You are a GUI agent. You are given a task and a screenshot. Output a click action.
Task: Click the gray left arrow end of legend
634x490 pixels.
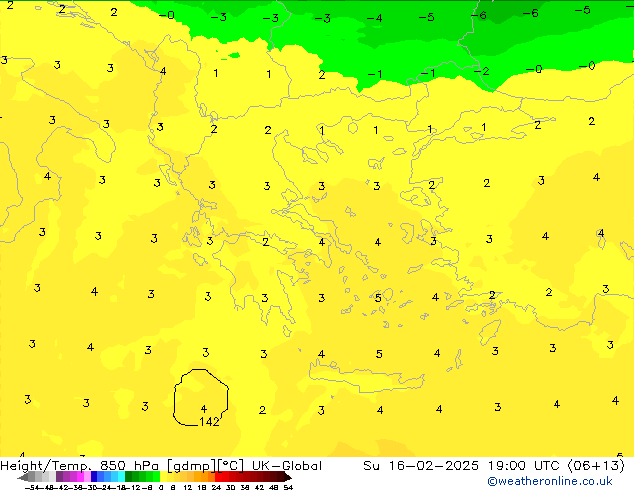click(x=23, y=477)
